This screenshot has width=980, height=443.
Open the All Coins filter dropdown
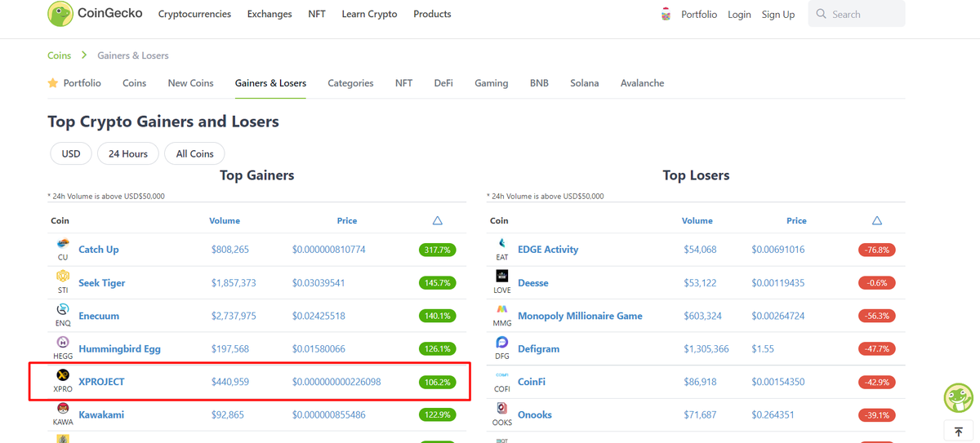(x=195, y=153)
